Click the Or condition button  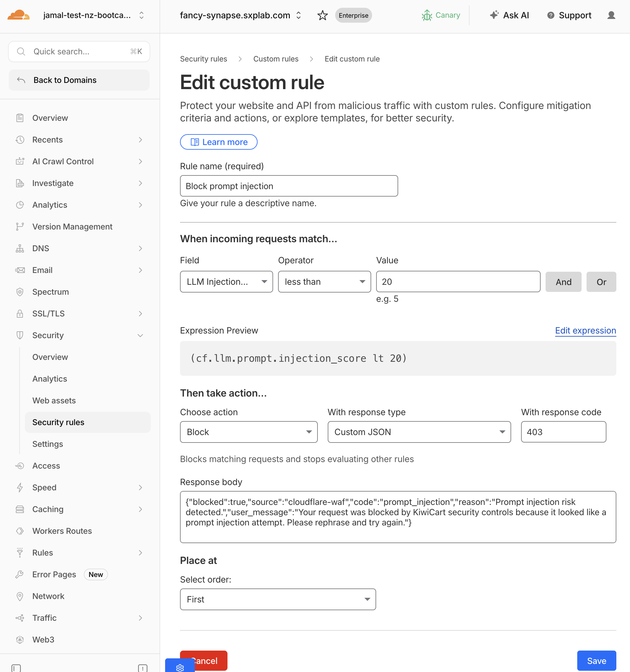601,282
